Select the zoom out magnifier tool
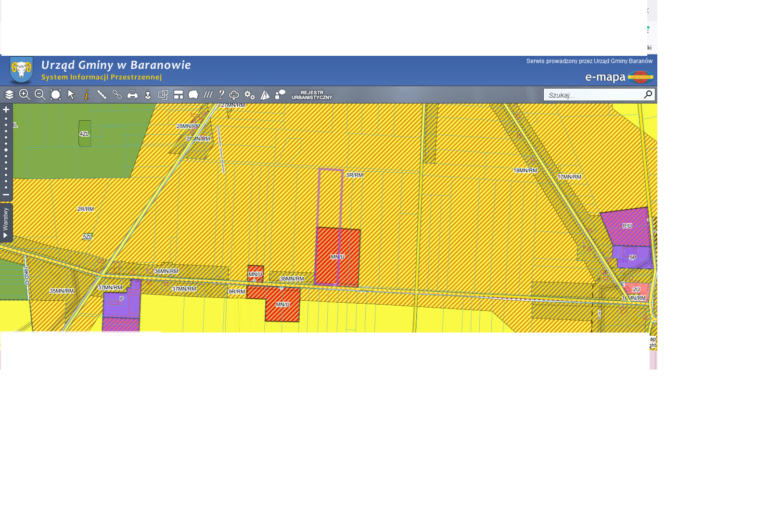The image size is (768, 512). [x=40, y=95]
